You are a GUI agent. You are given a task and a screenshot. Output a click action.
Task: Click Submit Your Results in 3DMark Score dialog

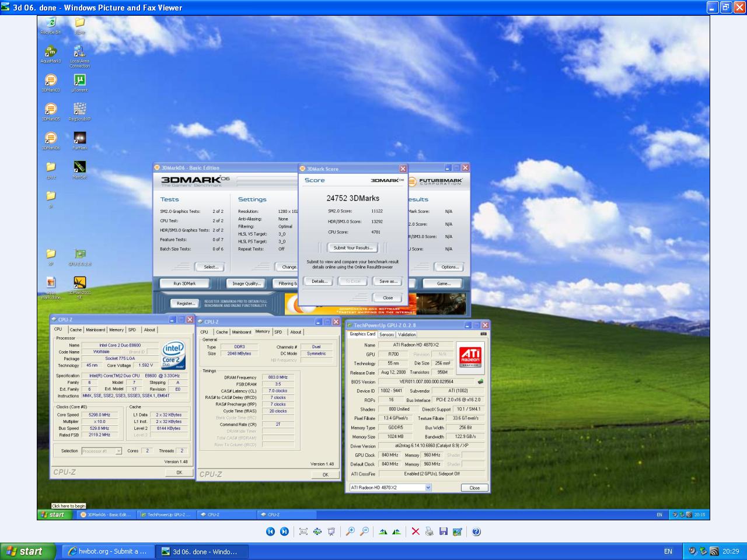click(352, 248)
